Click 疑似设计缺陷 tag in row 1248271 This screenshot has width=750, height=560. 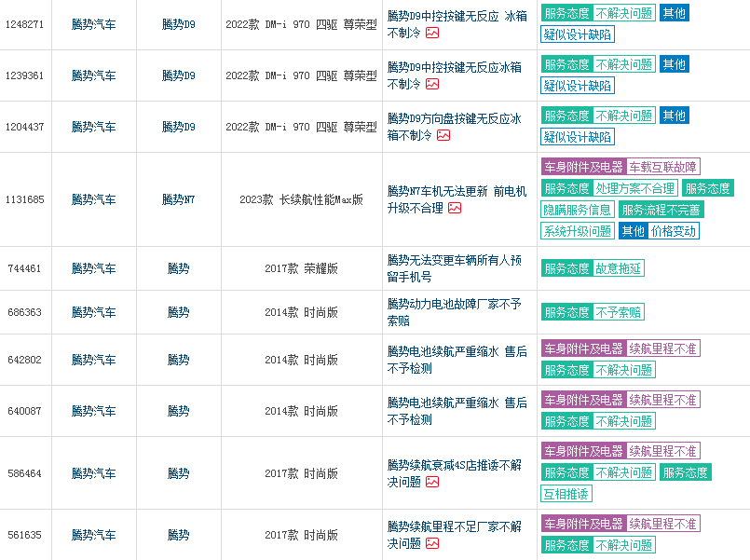(578, 34)
